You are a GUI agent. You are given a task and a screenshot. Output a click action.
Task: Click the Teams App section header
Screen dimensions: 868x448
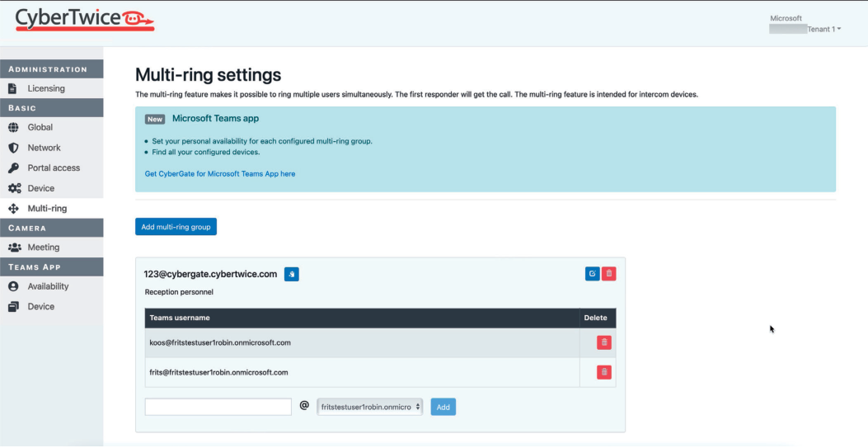click(51, 267)
